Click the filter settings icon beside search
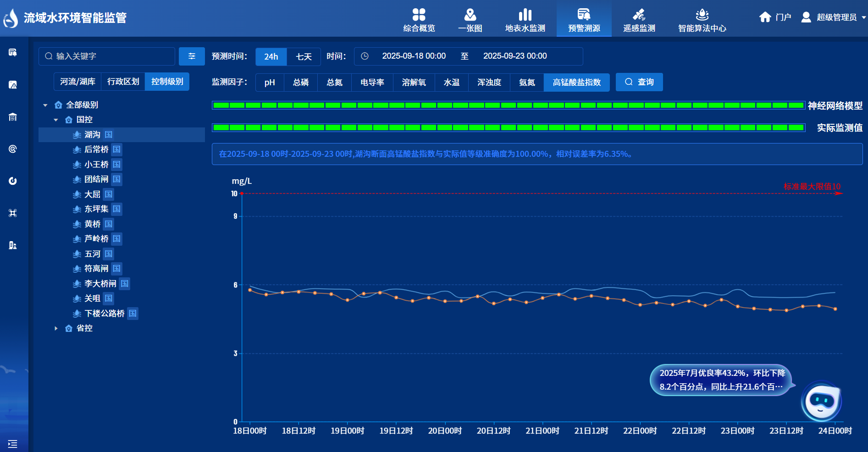This screenshot has height=452, width=868. coord(192,56)
